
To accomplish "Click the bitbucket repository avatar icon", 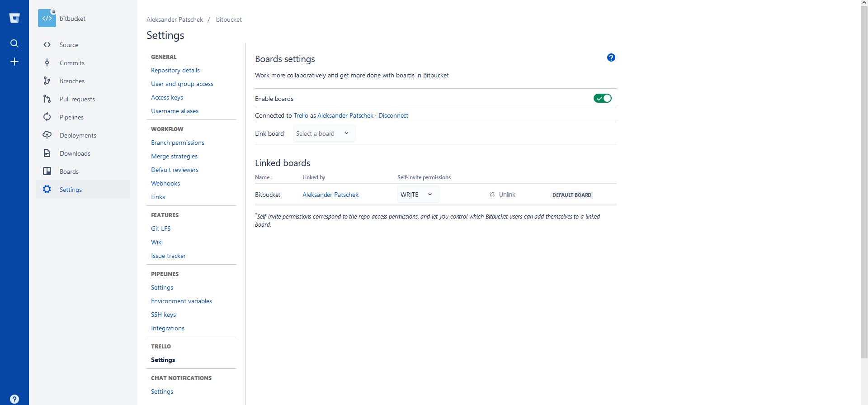I will (x=47, y=18).
